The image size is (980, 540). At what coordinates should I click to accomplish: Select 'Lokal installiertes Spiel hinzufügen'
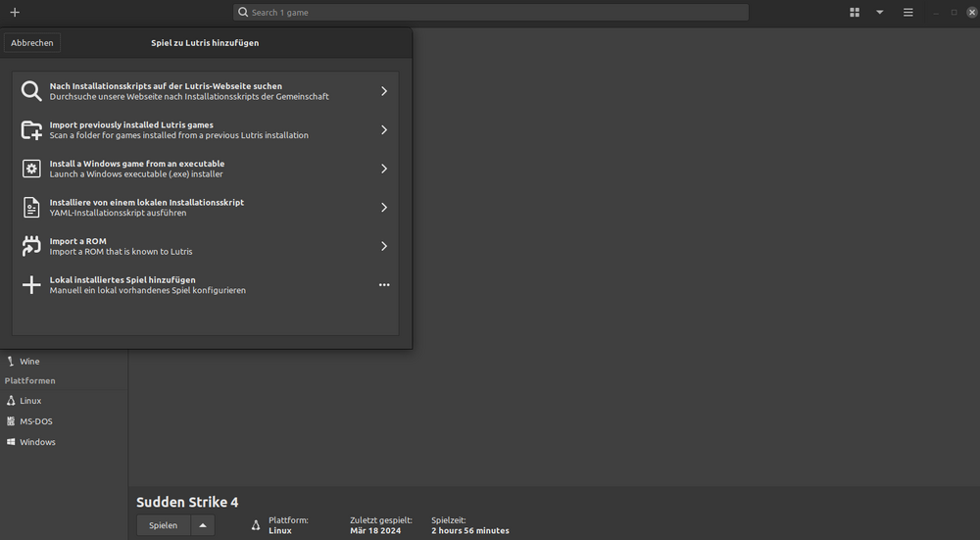tap(122, 280)
